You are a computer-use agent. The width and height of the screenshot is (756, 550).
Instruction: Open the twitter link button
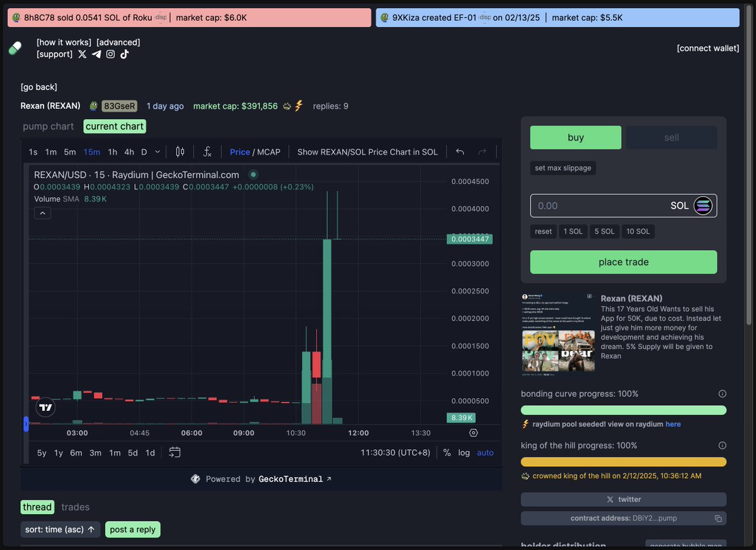click(x=624, y=500)
